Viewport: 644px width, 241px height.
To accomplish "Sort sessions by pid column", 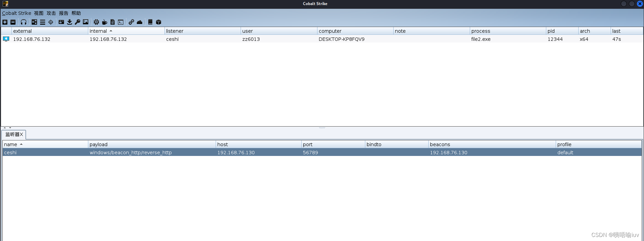I will click(562, 31).
